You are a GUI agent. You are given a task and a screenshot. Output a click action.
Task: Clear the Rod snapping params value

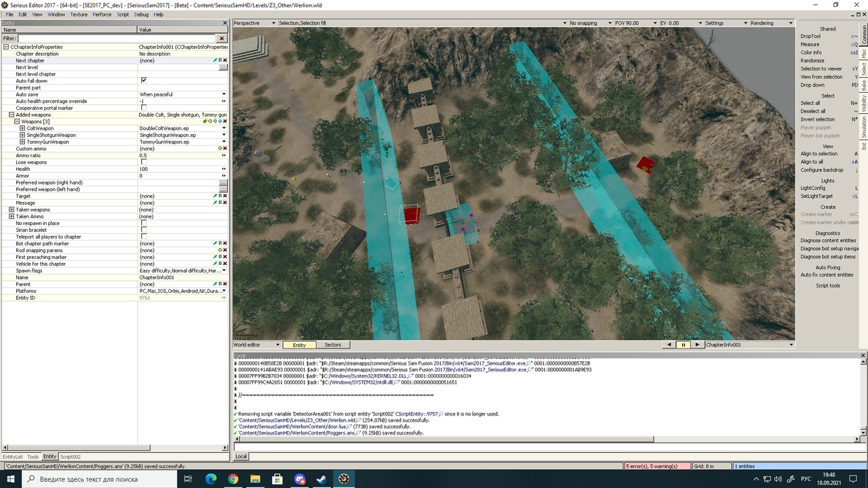[225, 250]
